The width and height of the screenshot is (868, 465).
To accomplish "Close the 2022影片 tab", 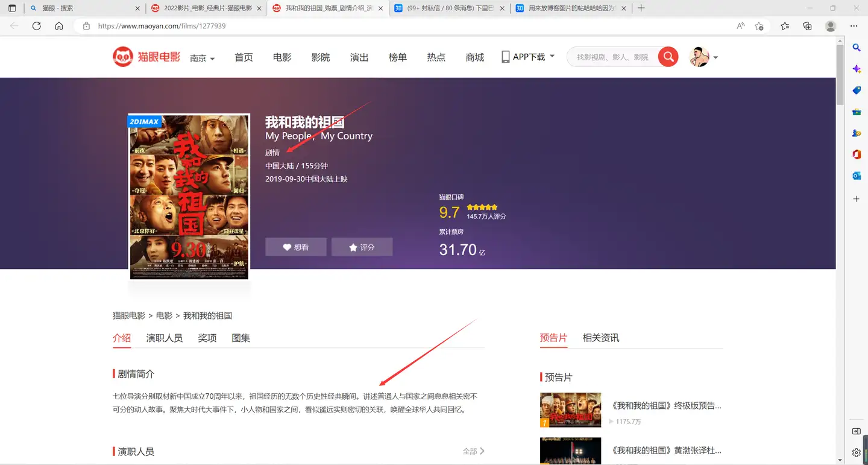I will click(259, 8).
